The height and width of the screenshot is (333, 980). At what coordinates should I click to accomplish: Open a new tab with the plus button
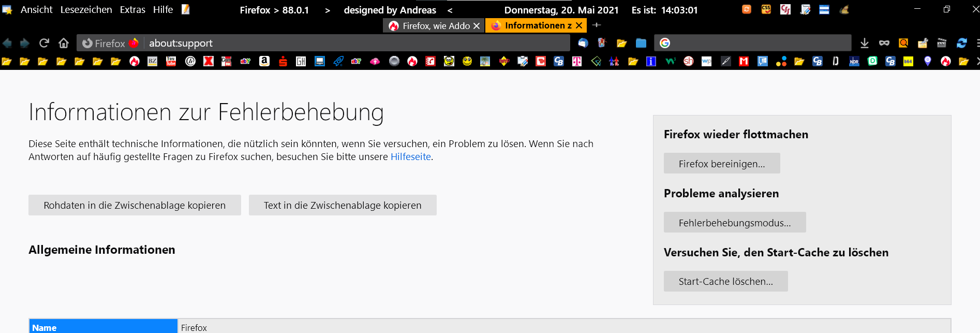pos(597,25)
